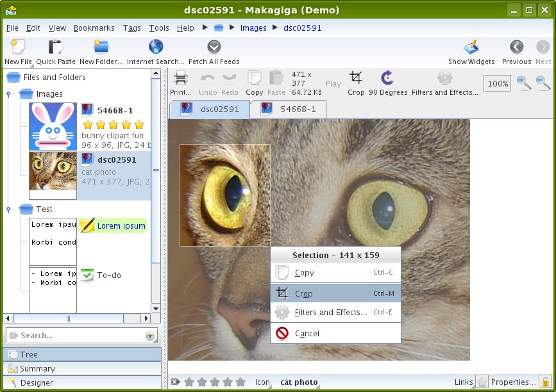Open the View menu
Image resolution: width=556 pixels, height=392 pixels.
[x=57, y=28]
